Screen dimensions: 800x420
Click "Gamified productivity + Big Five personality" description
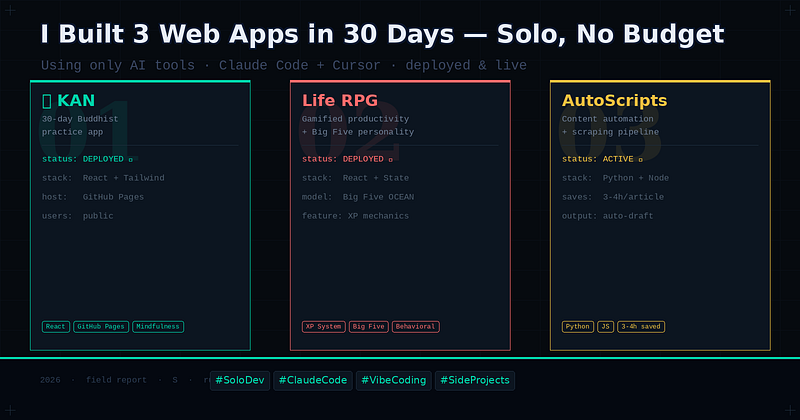358,125
